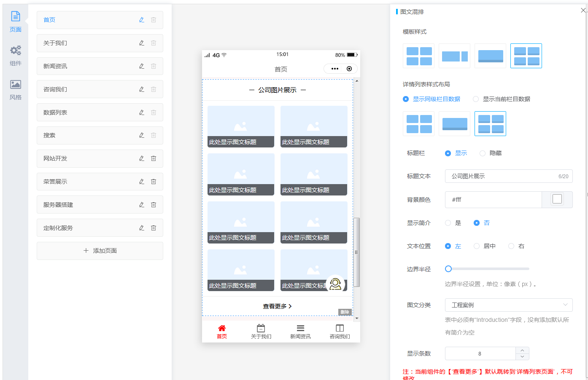The width and height of the screenshot is (588, 380).
Task: Open the background color swatch picker
Action: coord(557,199)
